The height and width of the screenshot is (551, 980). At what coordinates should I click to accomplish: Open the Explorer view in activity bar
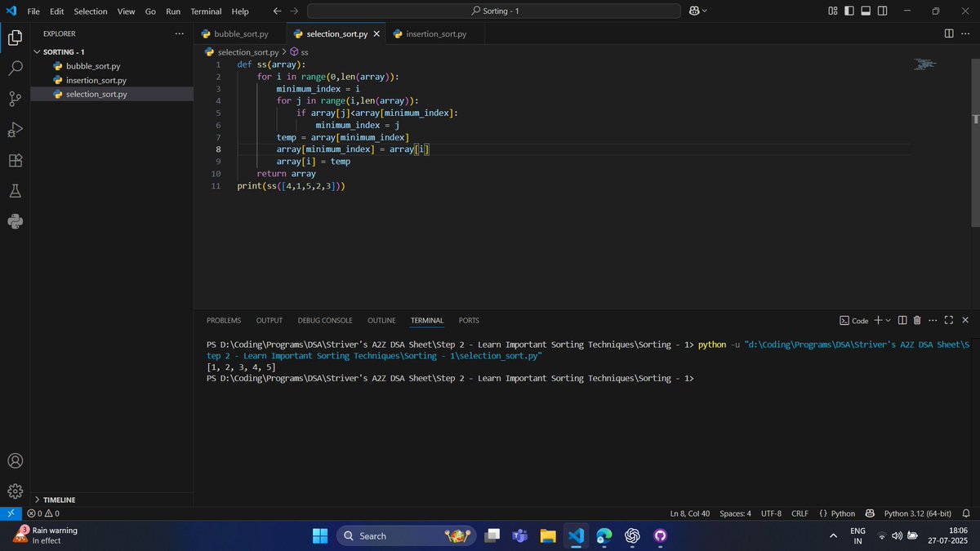(x=15, y=38)
